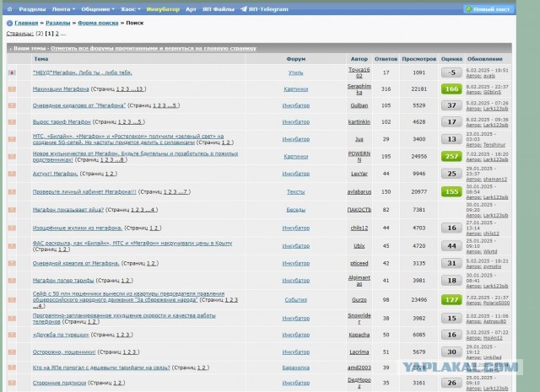
Task: Open the Барахолка forum link
Action: click(x=296, y=368)
